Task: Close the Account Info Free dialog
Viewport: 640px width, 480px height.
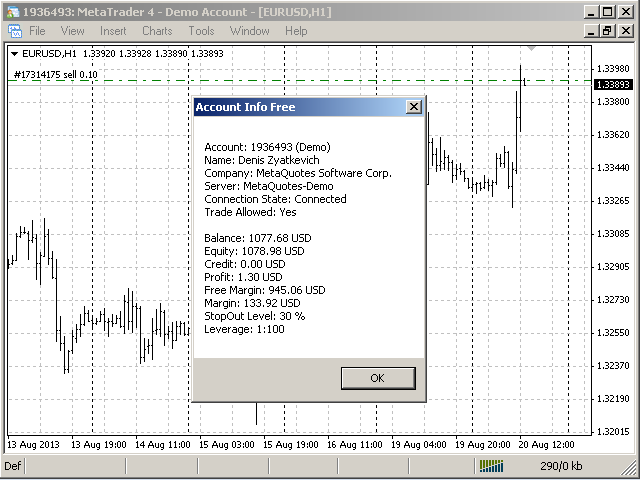Action: [x=414, y=107]
